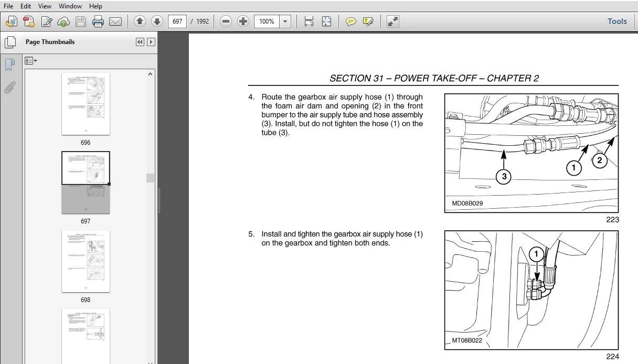This screenshot has height=364, width=638.
Task: Click the thumbnail label '698'
Action: tap(86, 300)
